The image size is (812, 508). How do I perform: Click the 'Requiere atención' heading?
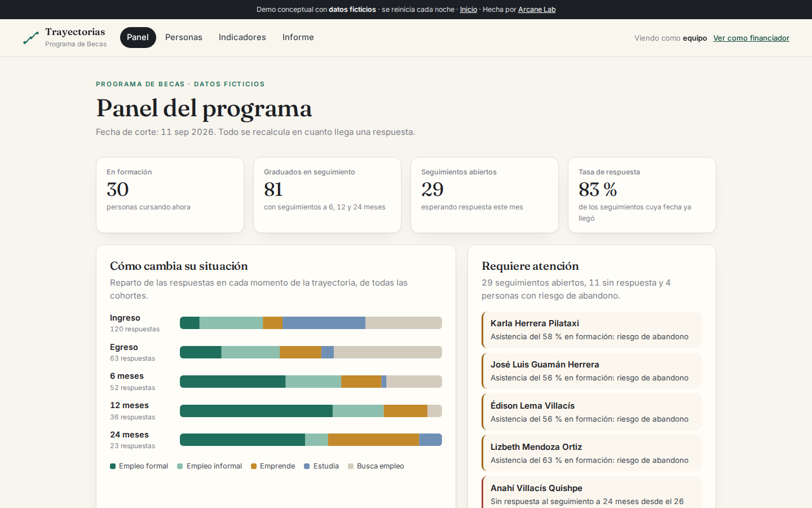tap(530, 266)
